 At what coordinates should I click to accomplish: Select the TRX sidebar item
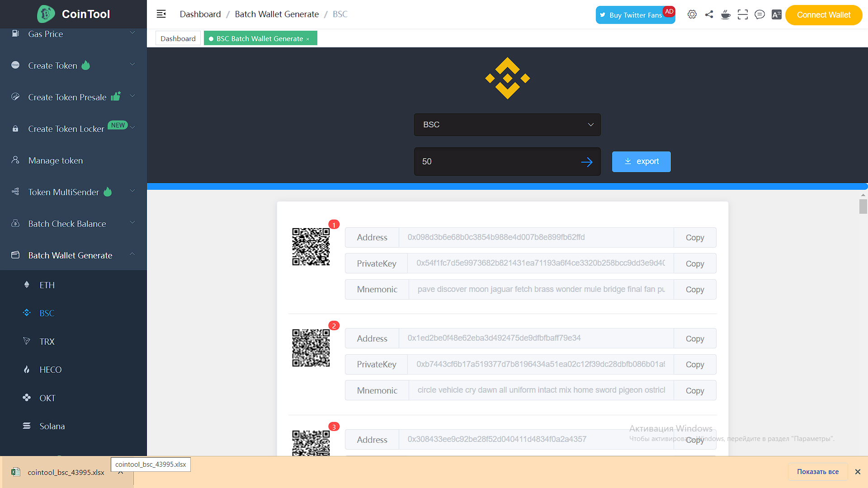point(47,342)
